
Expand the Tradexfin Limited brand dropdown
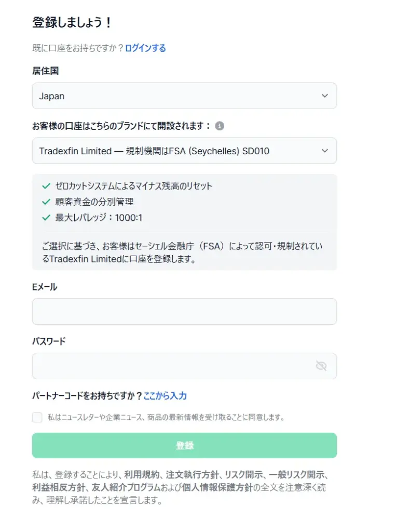(x=184, y=151)
